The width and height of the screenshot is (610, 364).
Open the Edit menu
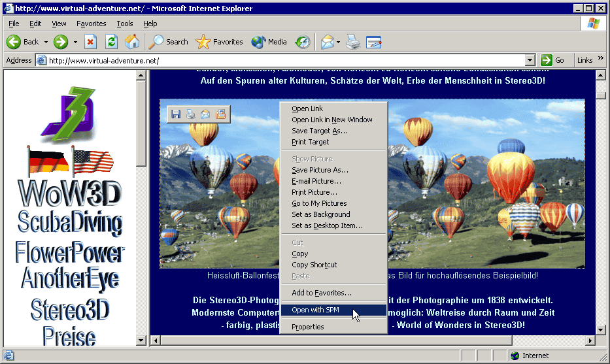pyautogui.click(x=35, y=24)
